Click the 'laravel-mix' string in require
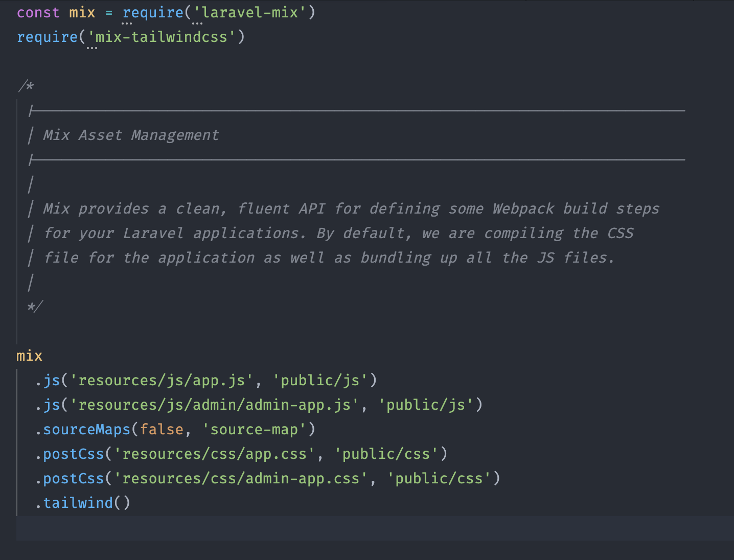The width and height of the screenshot is (734, 560). [250, 12]
